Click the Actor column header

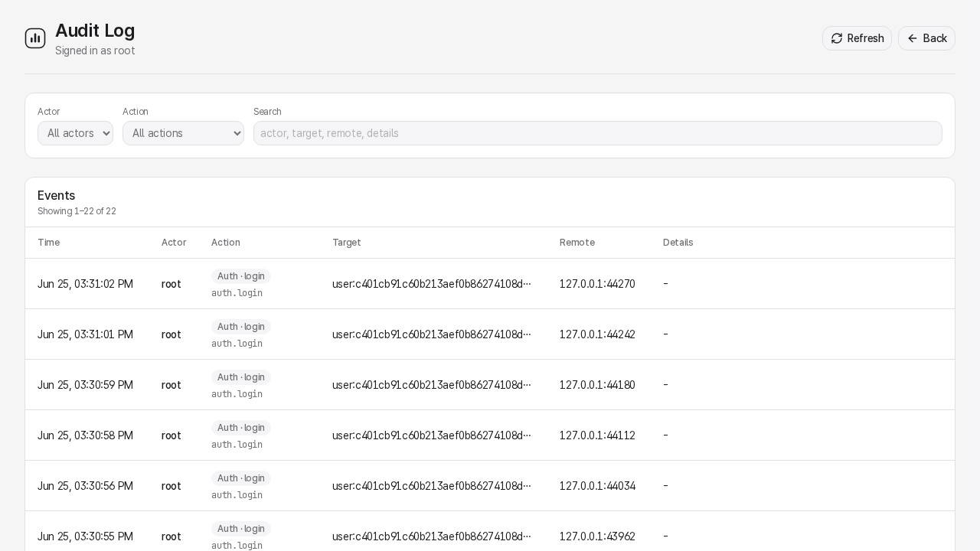tap(174, 243)
